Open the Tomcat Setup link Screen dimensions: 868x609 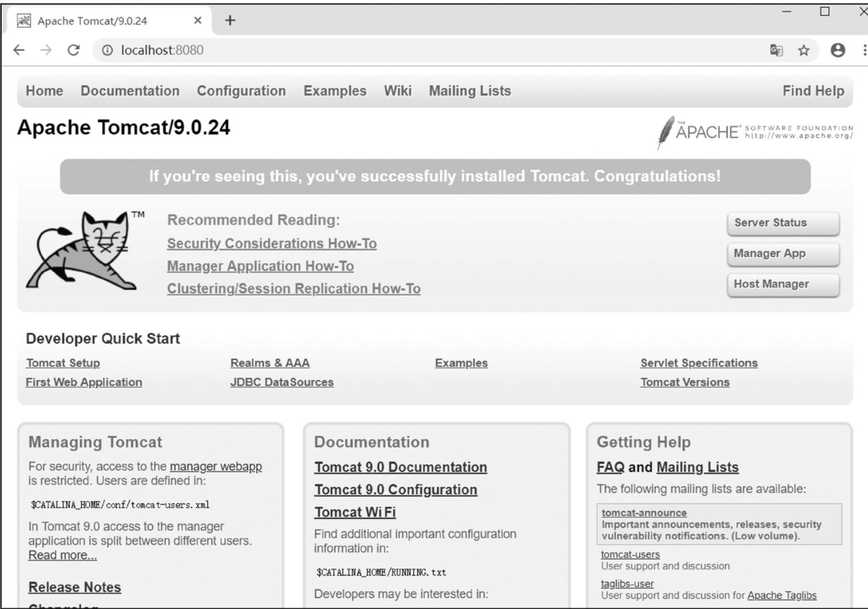[63, 363]
